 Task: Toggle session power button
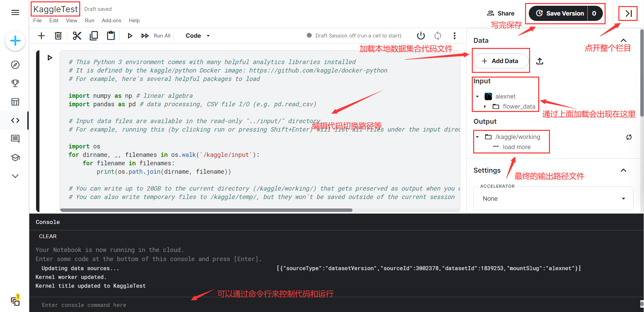(x=421, y=36)
